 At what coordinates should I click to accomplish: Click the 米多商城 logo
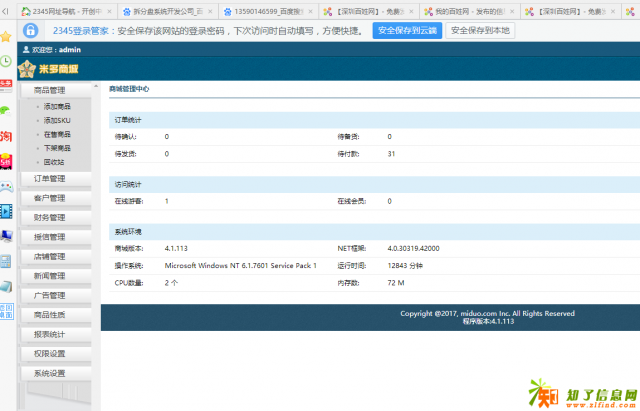pos(56,68)
